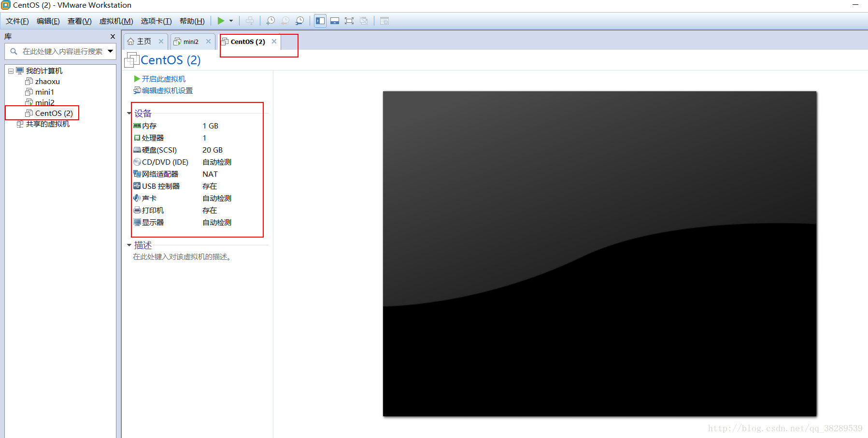Click the VMware Workstation title bar icon
The width and height of the screenshot is (868, 438).
click(6, 5)
